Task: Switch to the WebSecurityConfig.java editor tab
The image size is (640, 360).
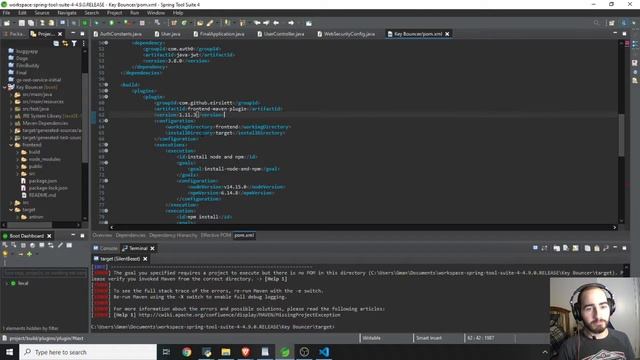Action: (x=346, y=34)
